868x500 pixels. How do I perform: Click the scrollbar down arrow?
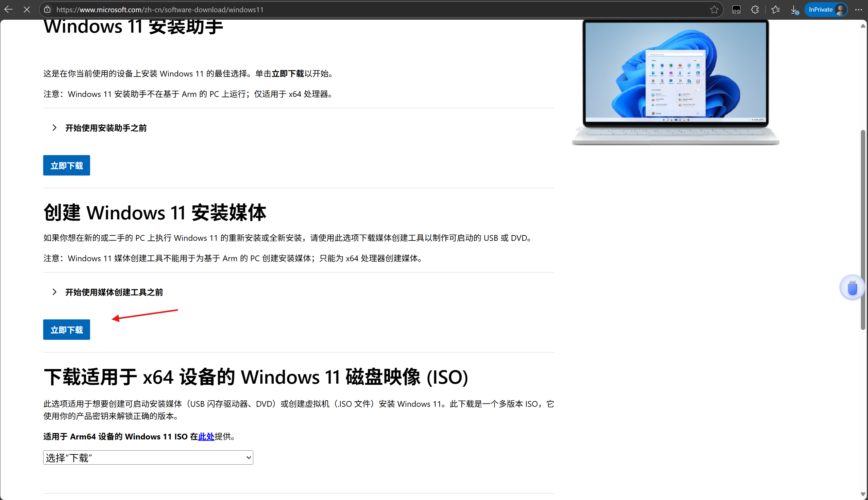tap(863, 494)
